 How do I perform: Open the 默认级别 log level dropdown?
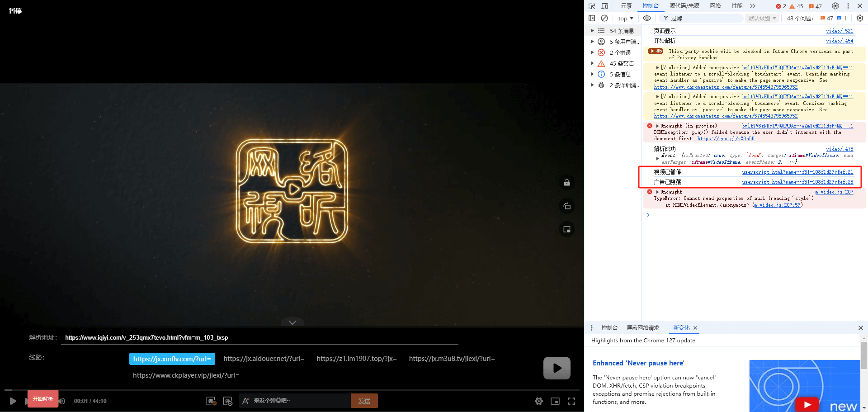click(x=762, y=18)
